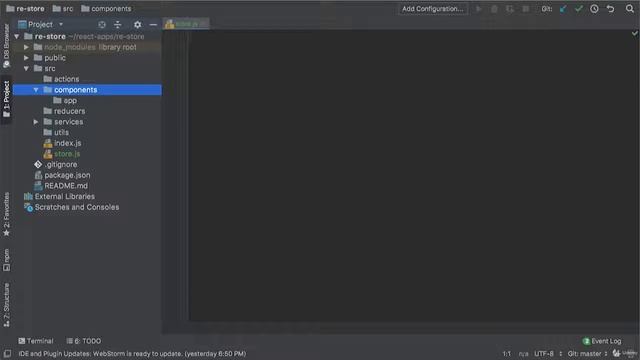Collapse the components folder arrow
640x360 pixels.
pyautogui.click(x=36, y=90)
